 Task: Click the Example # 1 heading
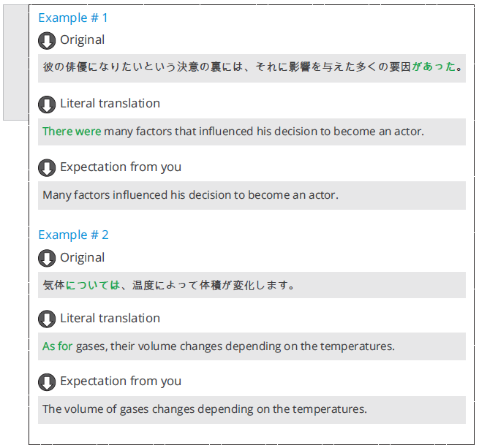[x=73, y=18]
